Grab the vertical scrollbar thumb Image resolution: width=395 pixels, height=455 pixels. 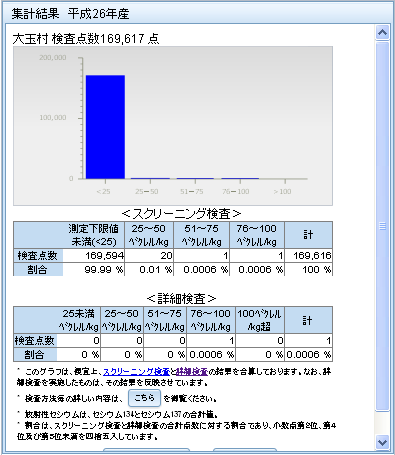tap(382, 226)
